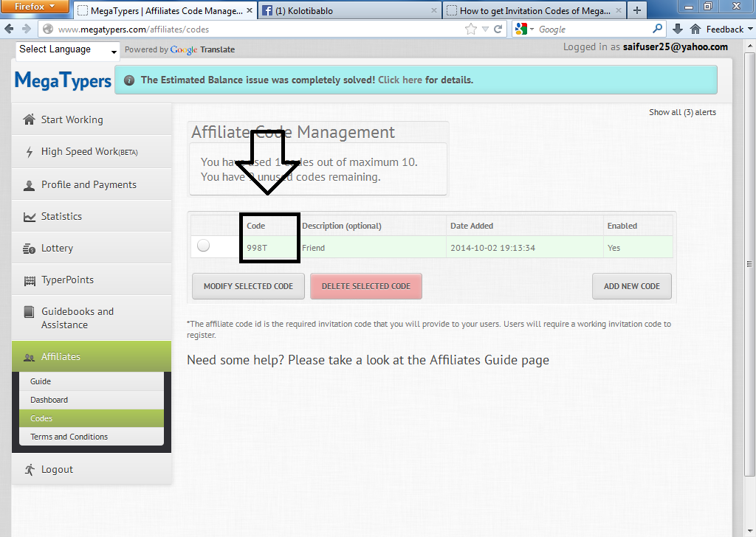This screenshot has width=756, height=537.
Task: Expand the Feedback dropdown arrow
Action: coord(750,30)
